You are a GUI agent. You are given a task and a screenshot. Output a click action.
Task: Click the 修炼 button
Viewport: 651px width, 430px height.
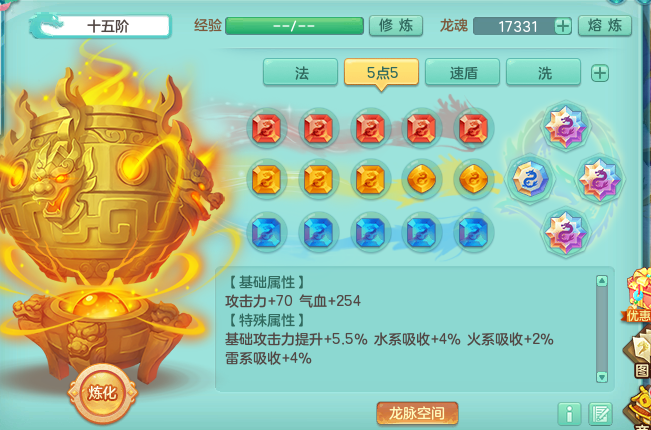point(396,26)
